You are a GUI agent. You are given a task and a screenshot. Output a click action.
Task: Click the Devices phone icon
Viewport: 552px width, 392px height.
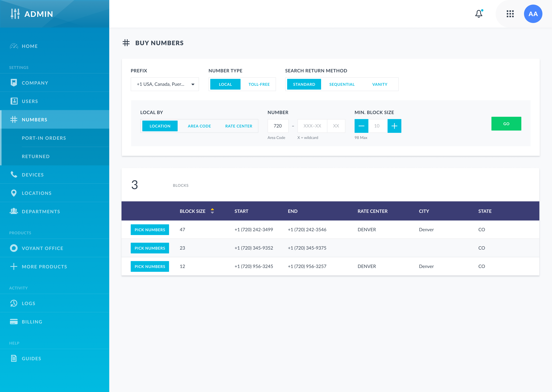coord(14,175)
